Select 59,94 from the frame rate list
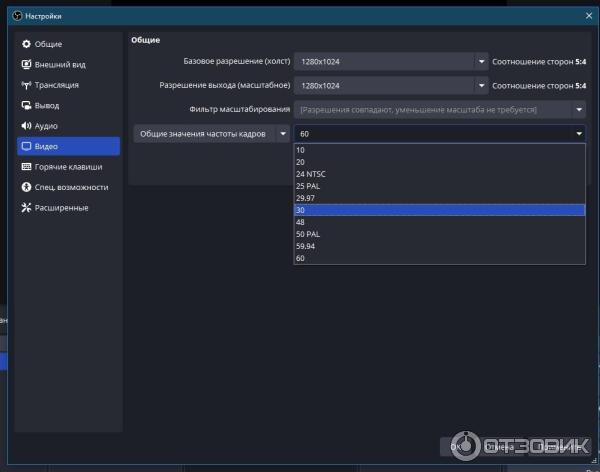Screen dimensions: 600x472 click(305, 246)
